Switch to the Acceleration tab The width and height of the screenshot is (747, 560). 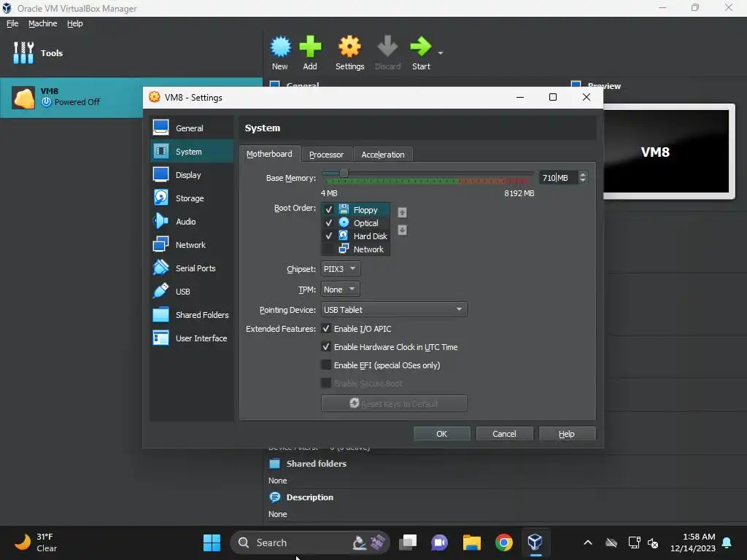[x=383, y=155]
